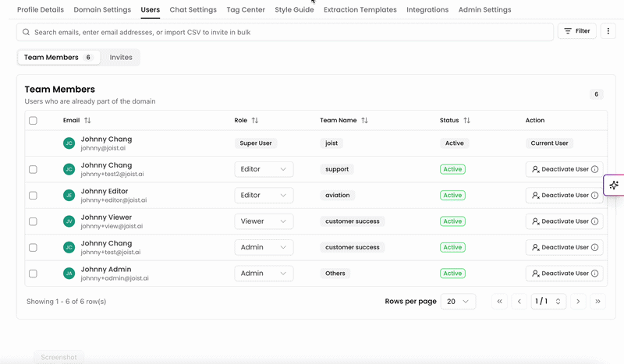Click the johnny@joist.ai email text
This screenshot has width=624, height=364.
[x=103, y=148]
